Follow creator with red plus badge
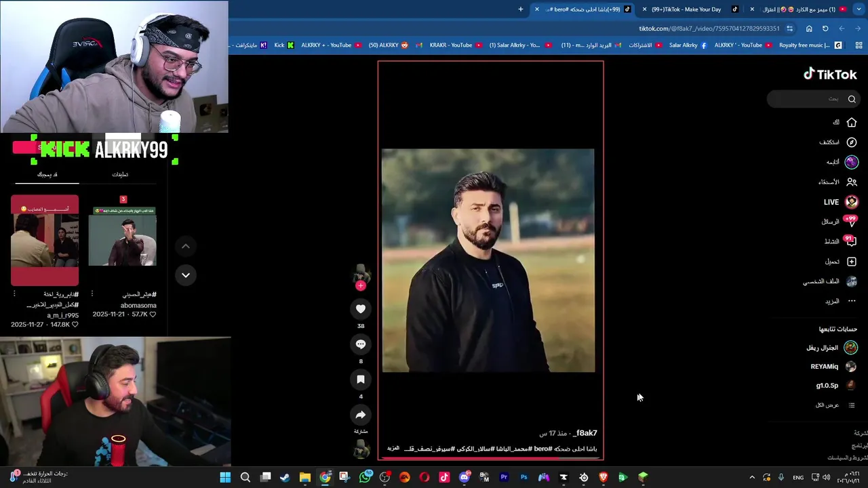This screenshot has height=488, width=868. pos(361,286)
